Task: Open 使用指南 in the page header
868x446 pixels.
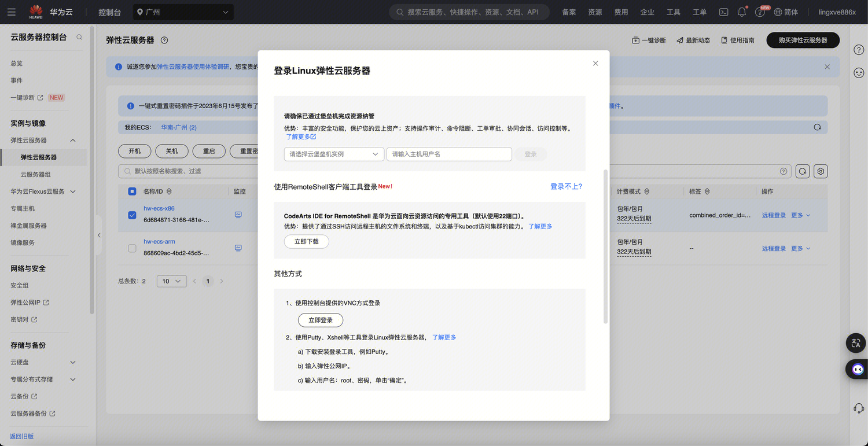Action: pyautogui.click(x=738, y=40)
